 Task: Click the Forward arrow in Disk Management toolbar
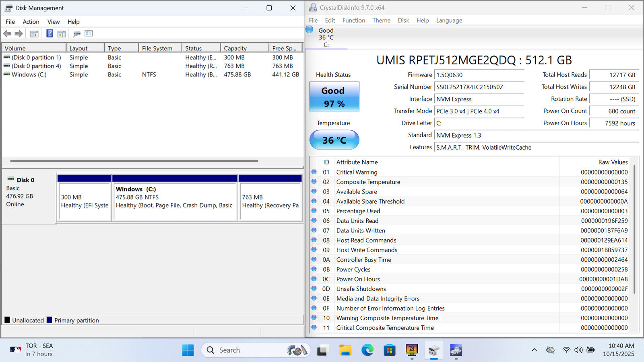coord(19,34)
